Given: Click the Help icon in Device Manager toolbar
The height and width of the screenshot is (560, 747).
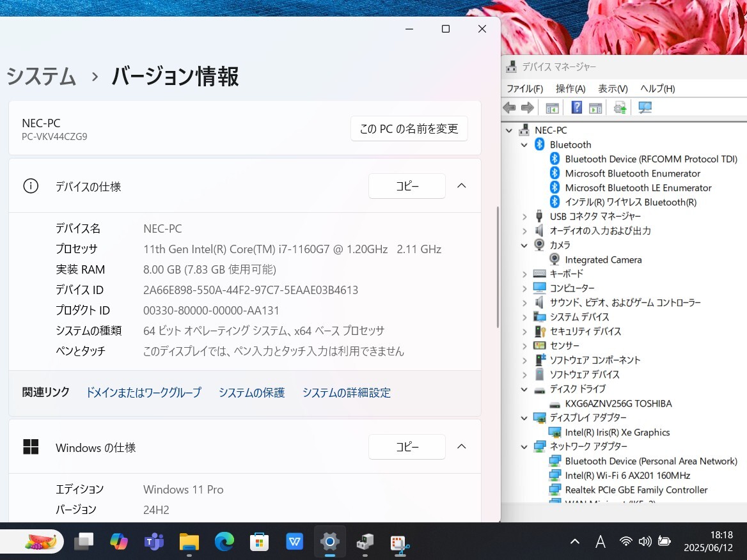Looking at the screenshot, I should (x=576, y=107).
